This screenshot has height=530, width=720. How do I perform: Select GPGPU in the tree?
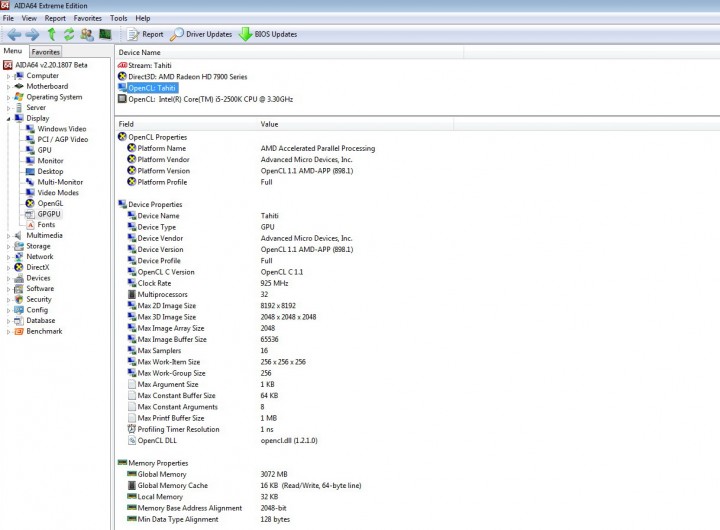pos(43,214)
